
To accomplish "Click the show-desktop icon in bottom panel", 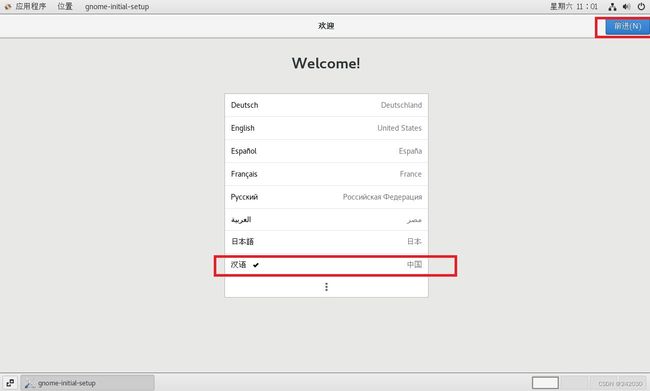I will click(10, 383).
